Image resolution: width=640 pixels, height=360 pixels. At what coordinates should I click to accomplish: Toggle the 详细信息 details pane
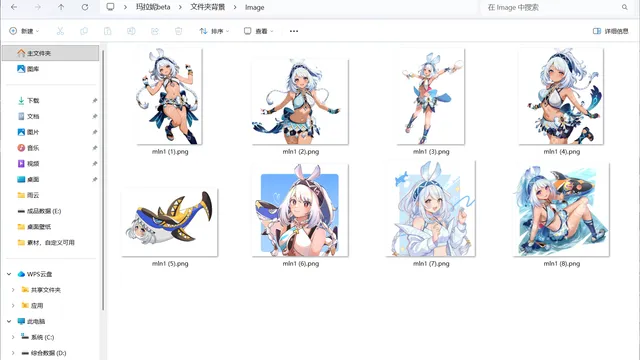pos(610,31)
